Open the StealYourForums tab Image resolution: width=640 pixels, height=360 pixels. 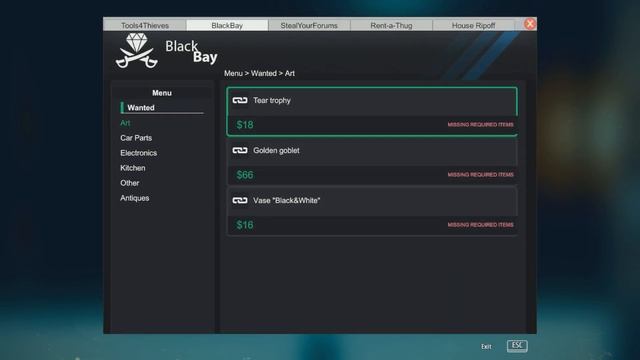(x=309, y=25)
